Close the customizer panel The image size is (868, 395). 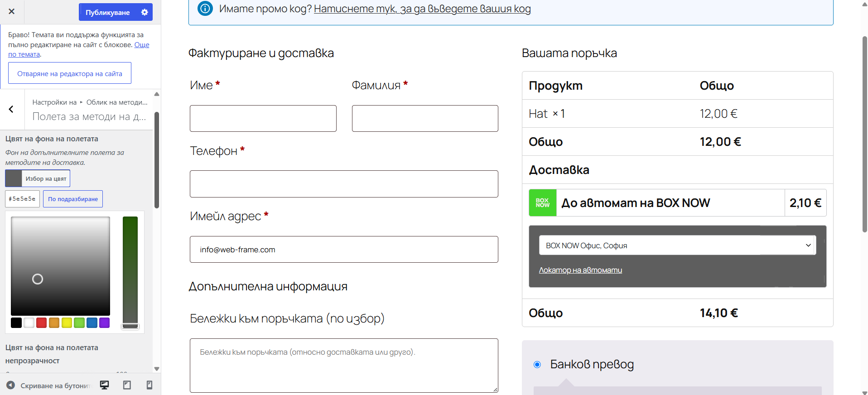point(12,12)
